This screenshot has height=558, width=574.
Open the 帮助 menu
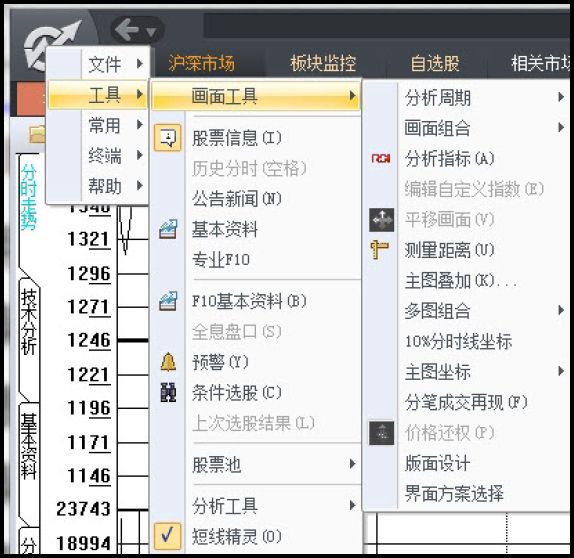click(98, 186)
